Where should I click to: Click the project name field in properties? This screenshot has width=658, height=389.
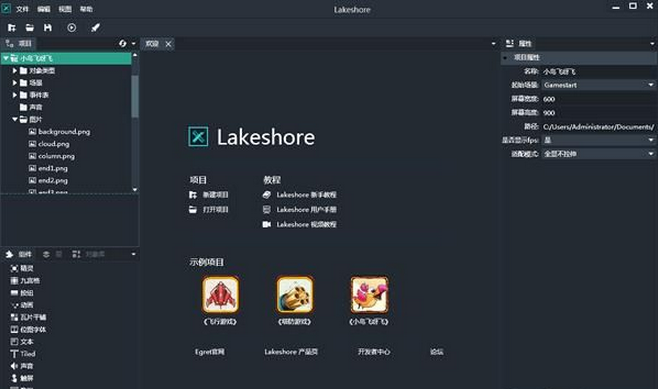598,71
